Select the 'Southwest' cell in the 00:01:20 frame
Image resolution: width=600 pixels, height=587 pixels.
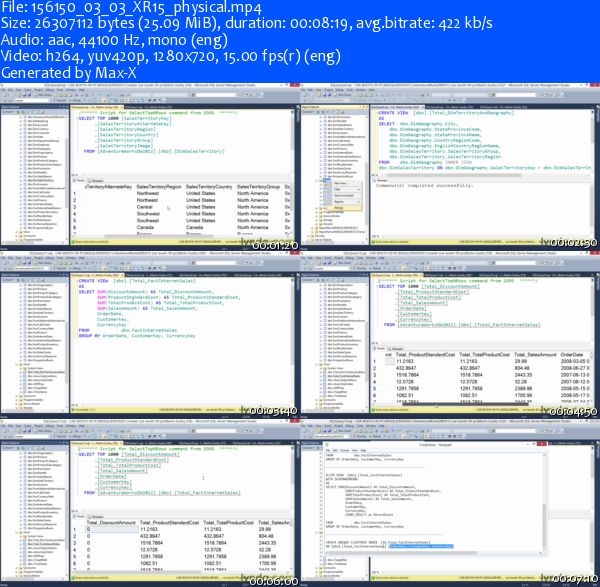pyautogui.click(x=148, y=214)
